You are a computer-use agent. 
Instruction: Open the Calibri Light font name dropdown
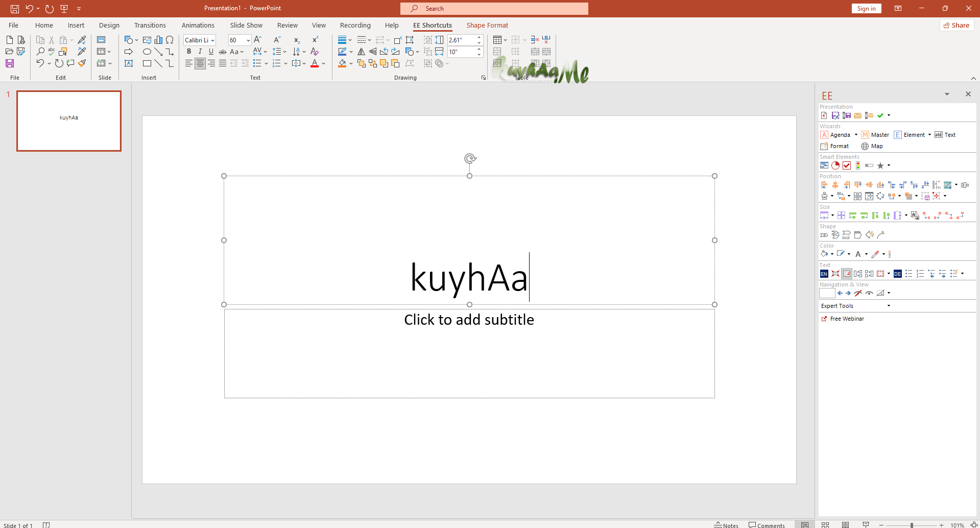click(213, 40)
